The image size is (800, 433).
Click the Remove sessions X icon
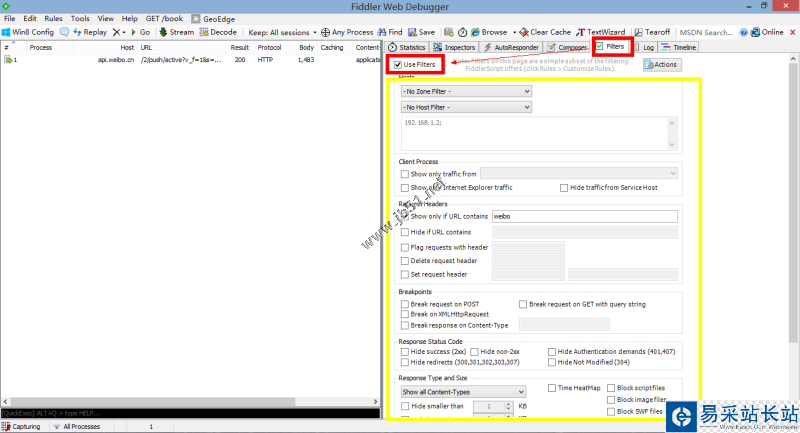[116, 32]
